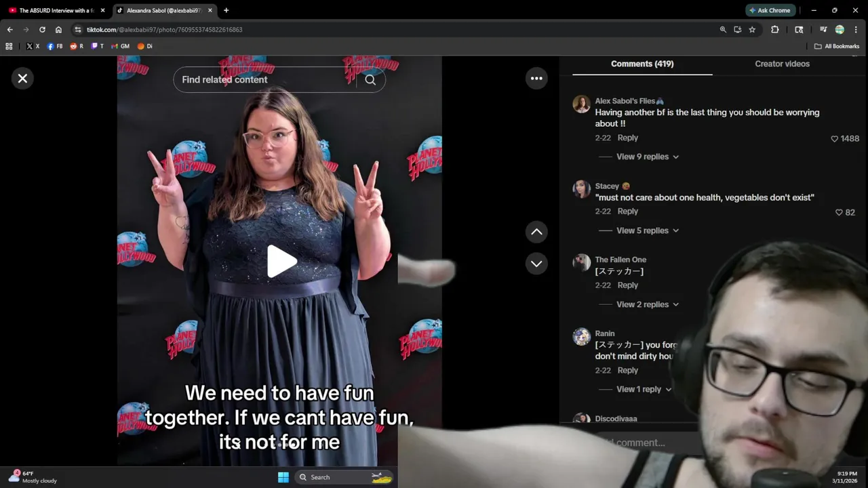Open Ranin's profile avatar
The width and height of the screenshot is (868, 488).
[581, 337]
